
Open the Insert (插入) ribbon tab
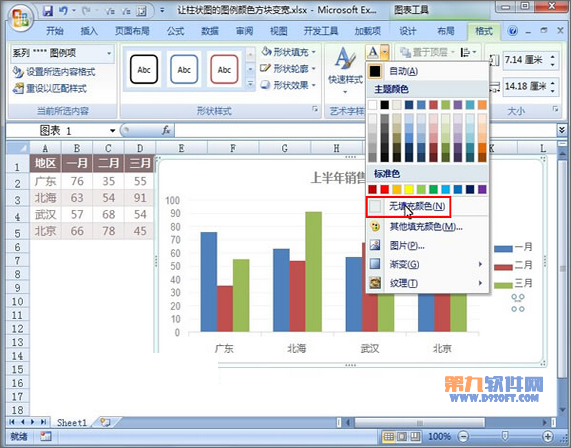(89, 31)
